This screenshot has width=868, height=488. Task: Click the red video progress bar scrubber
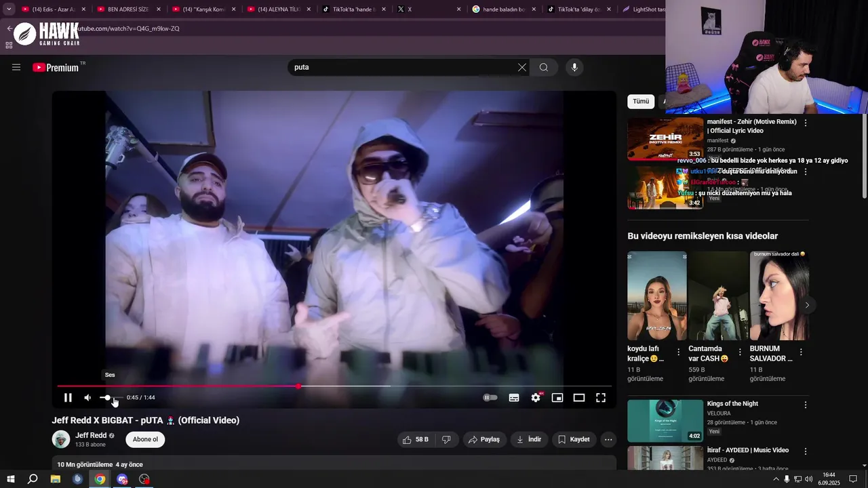[298, 386]
